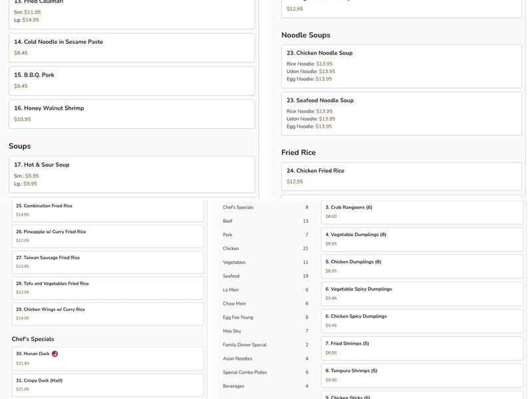Image resolution: width=532 pixels, height=399 pixels.
Task: Go to the Chicken category
Action: point(231,249)
